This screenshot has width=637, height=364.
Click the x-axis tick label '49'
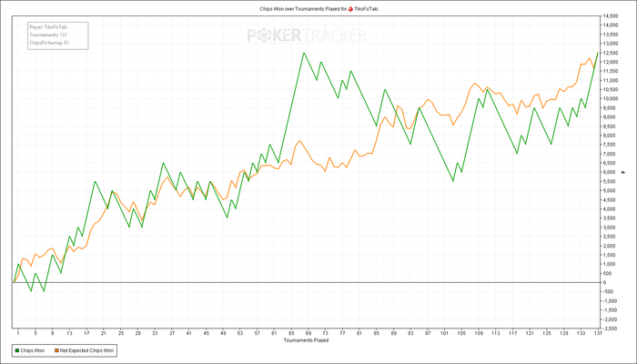coord(223,333)
